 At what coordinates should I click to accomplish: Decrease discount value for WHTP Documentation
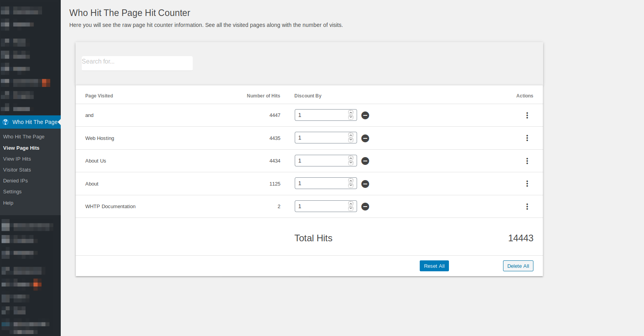point(351,209)
